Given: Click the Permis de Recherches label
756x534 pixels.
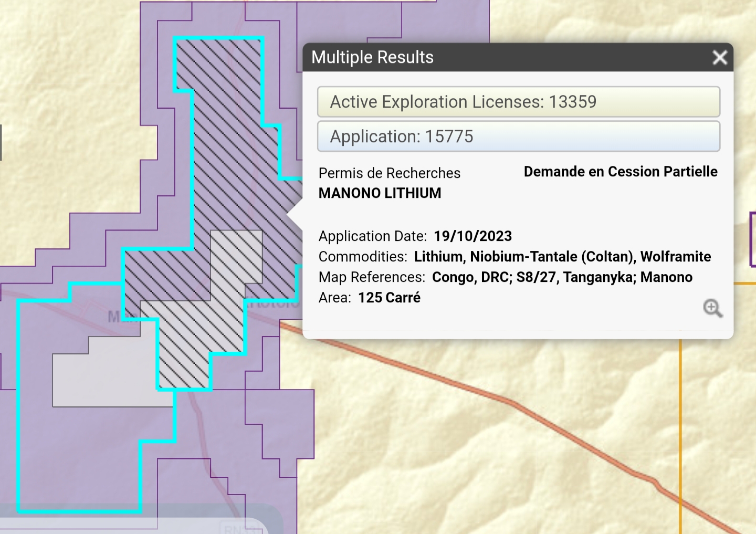Looking at the screenshot, I should point(389,173).
